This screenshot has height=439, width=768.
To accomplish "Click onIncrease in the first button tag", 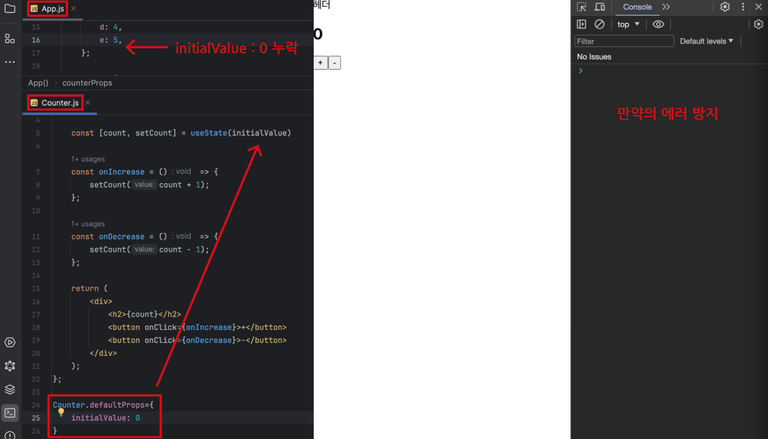I will coord(209,327).
